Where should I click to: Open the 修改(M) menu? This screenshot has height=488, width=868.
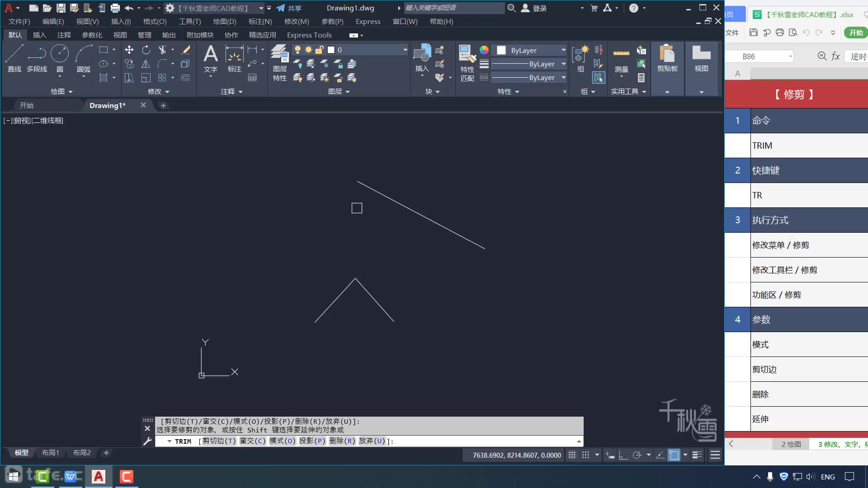click(297, 21)
